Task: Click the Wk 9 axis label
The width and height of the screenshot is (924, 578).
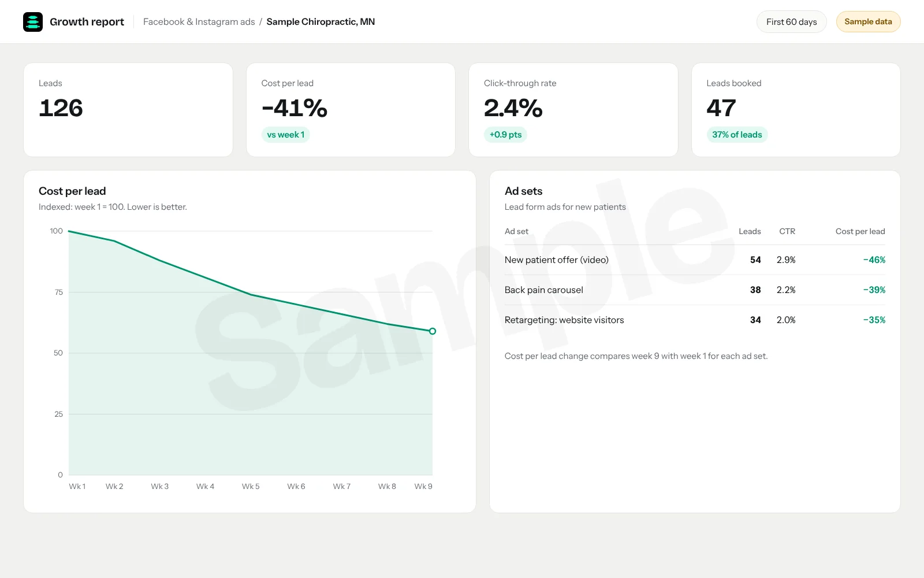Action: click(x=423, y=487)
